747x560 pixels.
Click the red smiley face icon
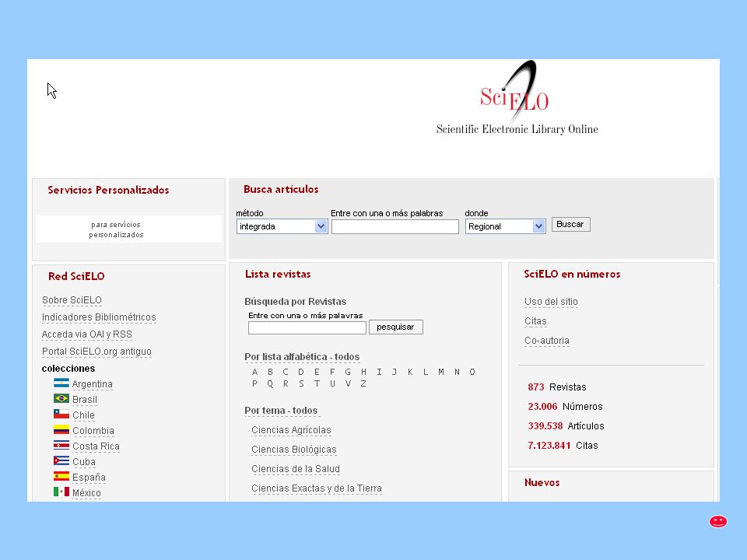pos(718,521)
